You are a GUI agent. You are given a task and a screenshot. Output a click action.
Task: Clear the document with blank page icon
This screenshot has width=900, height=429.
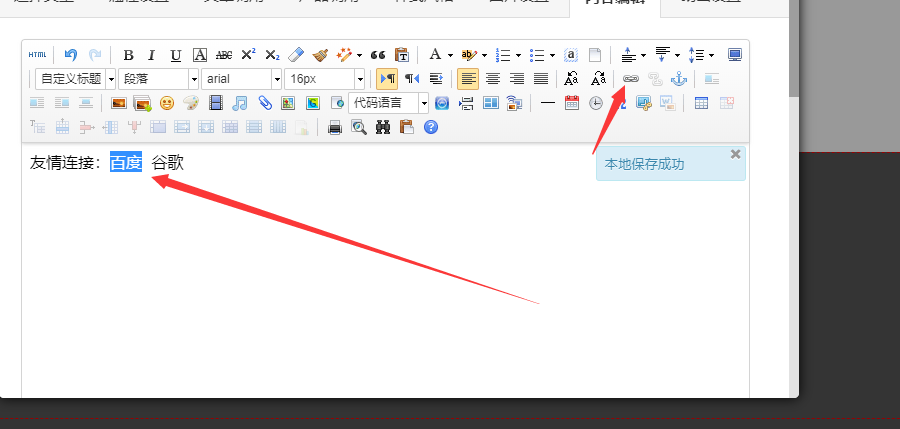[x=595, y=55]
